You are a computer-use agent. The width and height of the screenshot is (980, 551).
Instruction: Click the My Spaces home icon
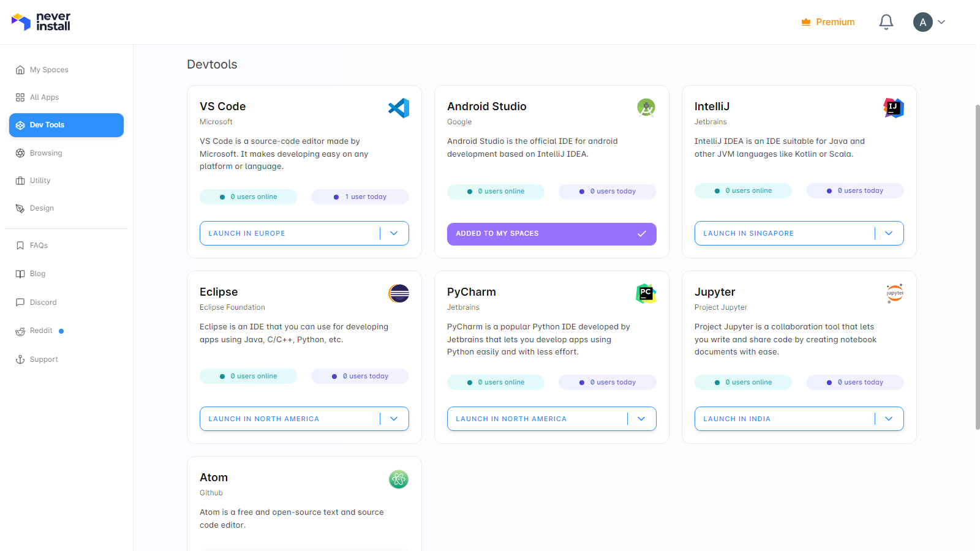[20, 70]
